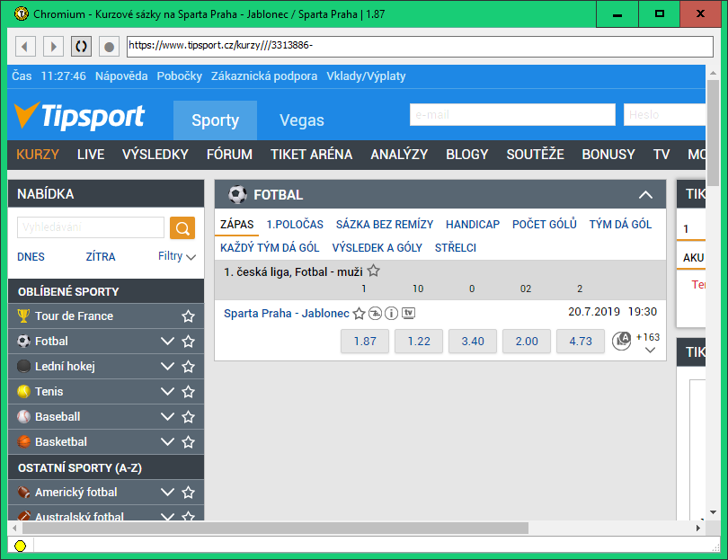
Task: Open match info icon for Sparta Praha - Jablonec
Action: click(391, 314)
